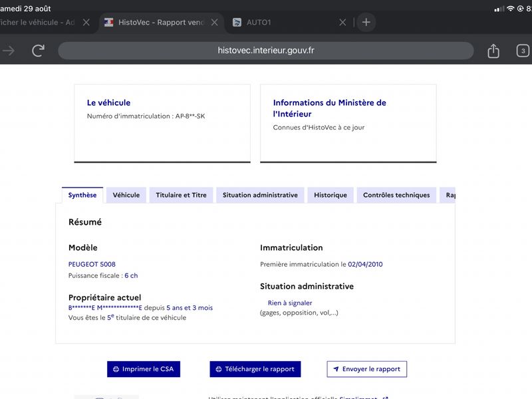
Task: Open the Historique tab
Action: point(331,195)
